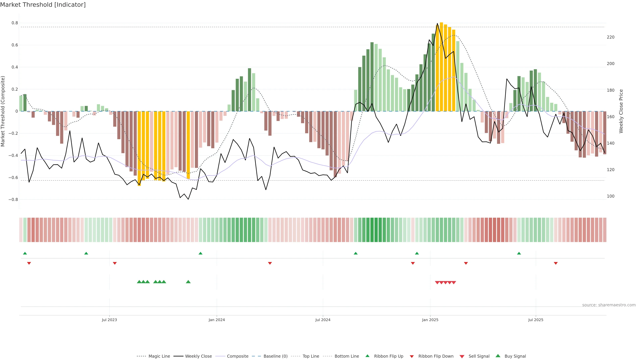644x362 pixels.
Task: Click the Jan 2025 x-axis label
Action: [x=430, y=320]
